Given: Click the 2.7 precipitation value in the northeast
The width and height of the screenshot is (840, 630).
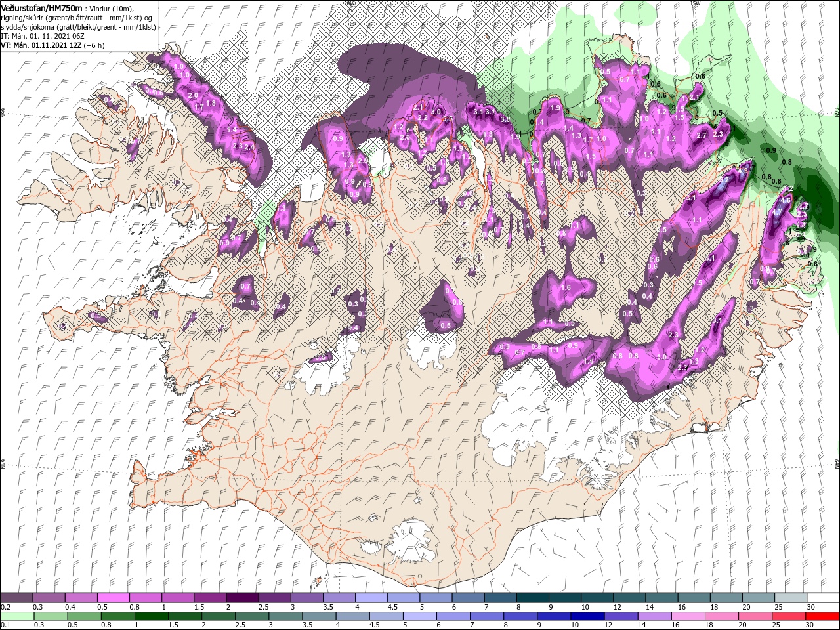Looking at the screenshot, I should click(x=702, y=135).
